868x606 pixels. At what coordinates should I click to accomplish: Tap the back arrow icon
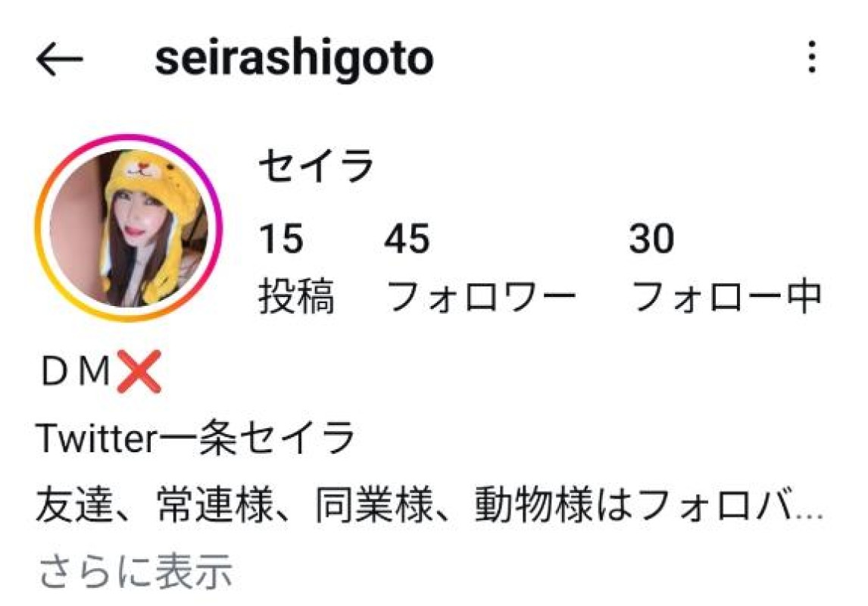60,58
